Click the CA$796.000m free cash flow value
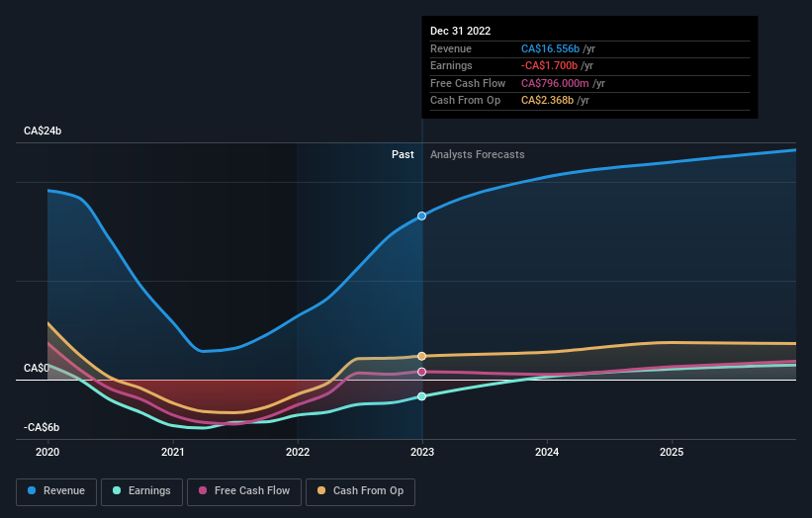The height and width of the screenshot is (518, 812). (x=555, y=83)
